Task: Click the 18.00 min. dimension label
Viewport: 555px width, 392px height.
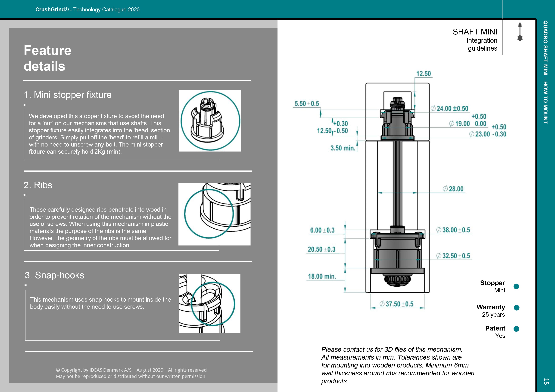Action: tap(322, 276)
